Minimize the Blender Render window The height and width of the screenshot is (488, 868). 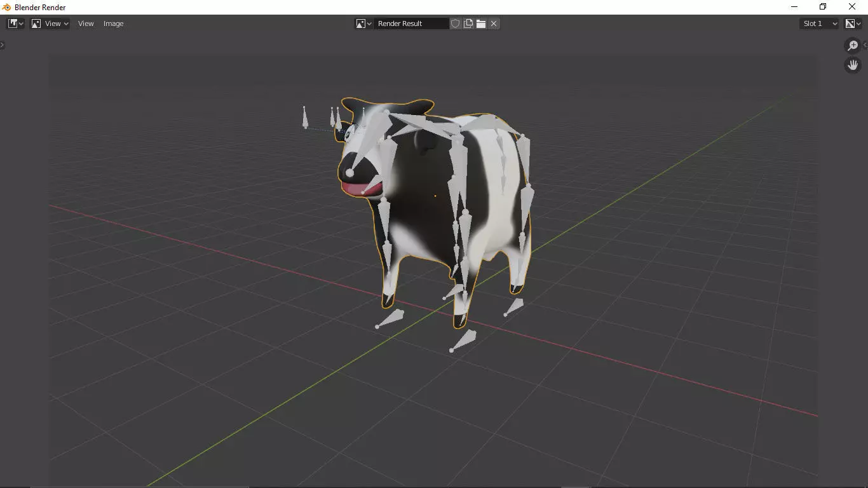coord(794,7)
